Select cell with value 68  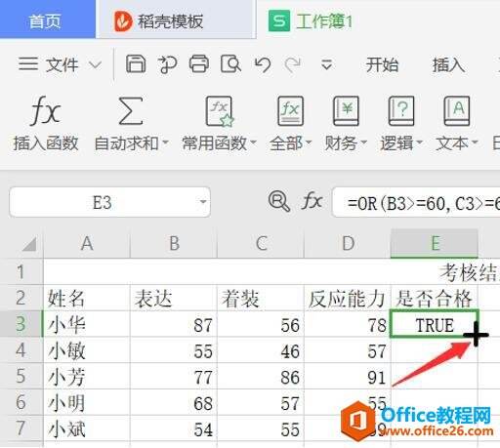[x=174, y=402]
